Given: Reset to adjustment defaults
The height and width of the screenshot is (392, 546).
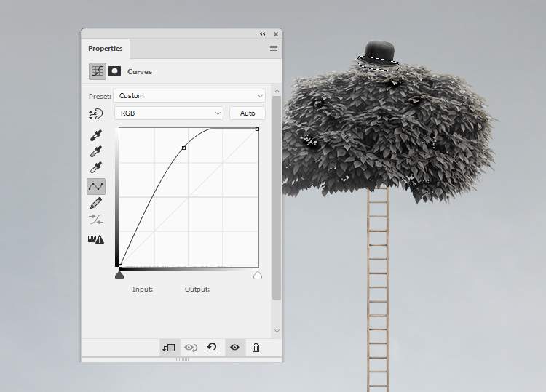Looking at the screenshot, I should pos(212,347).
